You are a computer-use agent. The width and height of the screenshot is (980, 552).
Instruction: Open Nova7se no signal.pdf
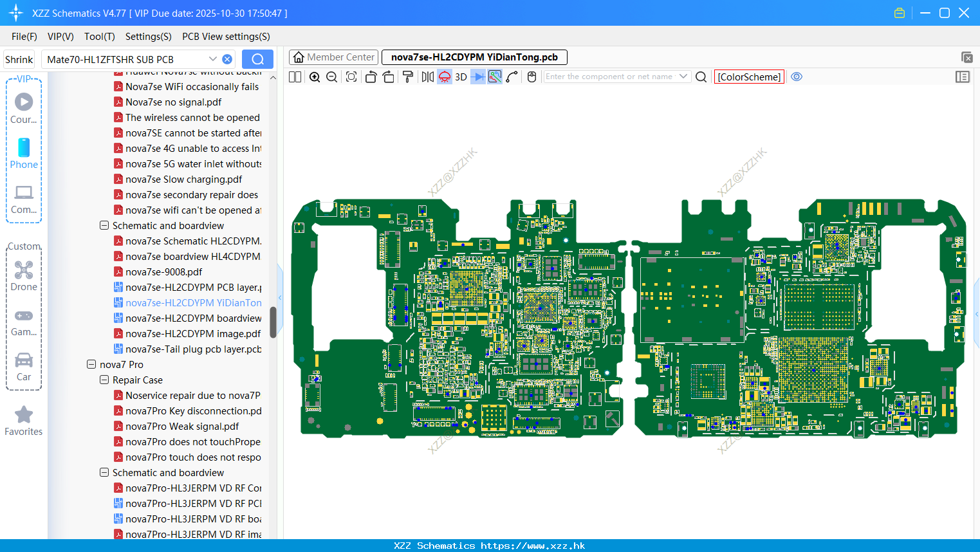[x=173, y=102]
